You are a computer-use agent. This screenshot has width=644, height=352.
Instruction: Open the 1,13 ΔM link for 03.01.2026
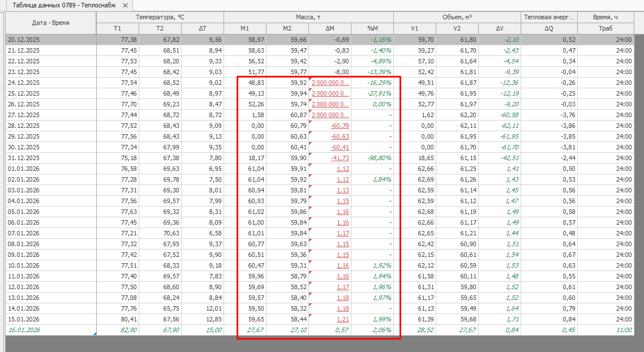(342, 190)
